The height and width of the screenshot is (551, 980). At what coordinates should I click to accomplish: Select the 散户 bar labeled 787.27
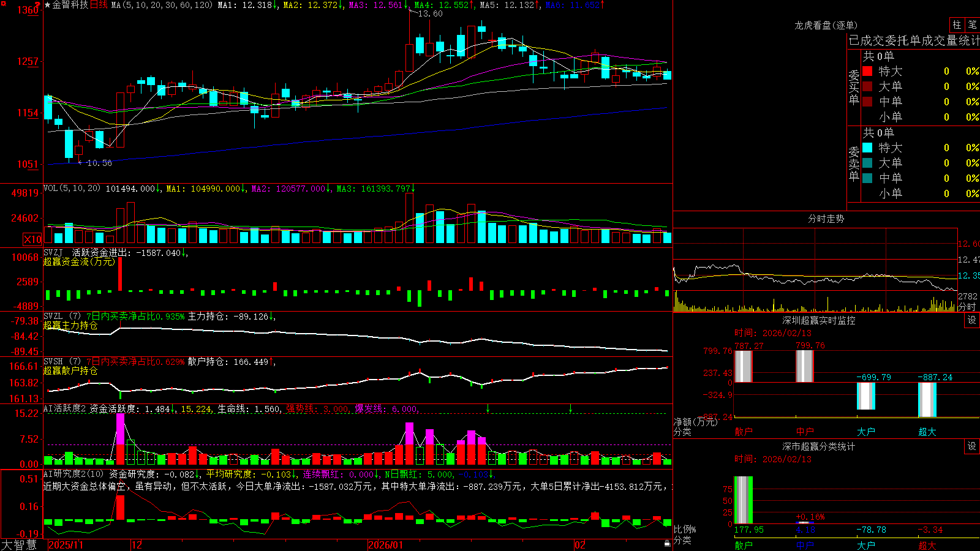tap(743, 366)
